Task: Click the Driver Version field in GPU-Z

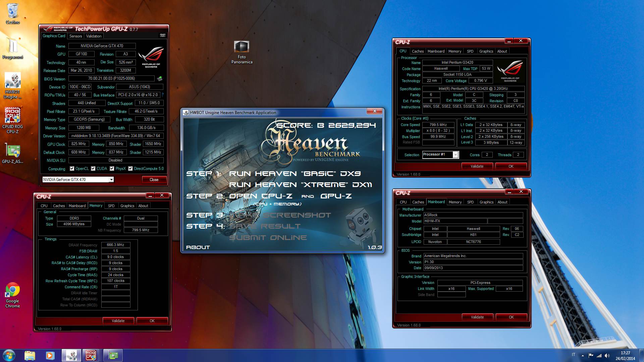Action: [x=116, y=136]
